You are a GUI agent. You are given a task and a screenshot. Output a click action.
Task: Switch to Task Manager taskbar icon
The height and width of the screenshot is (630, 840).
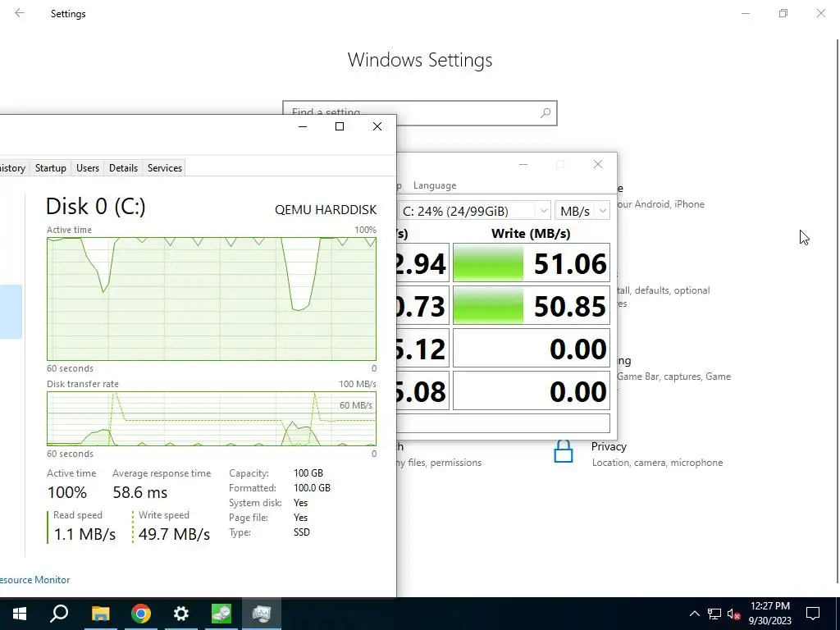point(262,614)
